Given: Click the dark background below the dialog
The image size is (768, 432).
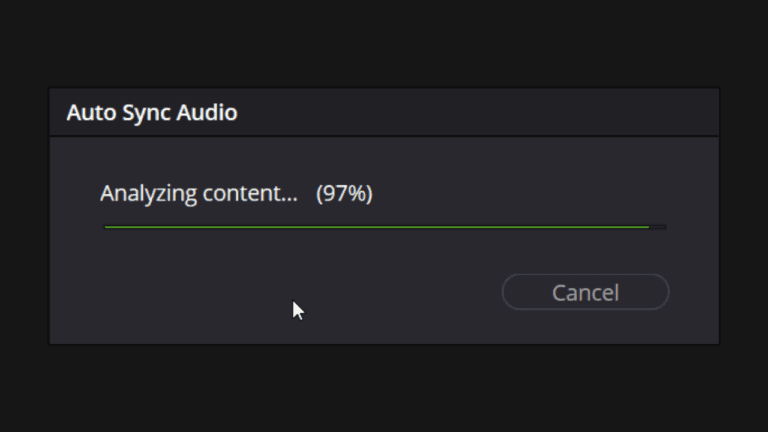Looking at the screenshot, I should [384, 390].
